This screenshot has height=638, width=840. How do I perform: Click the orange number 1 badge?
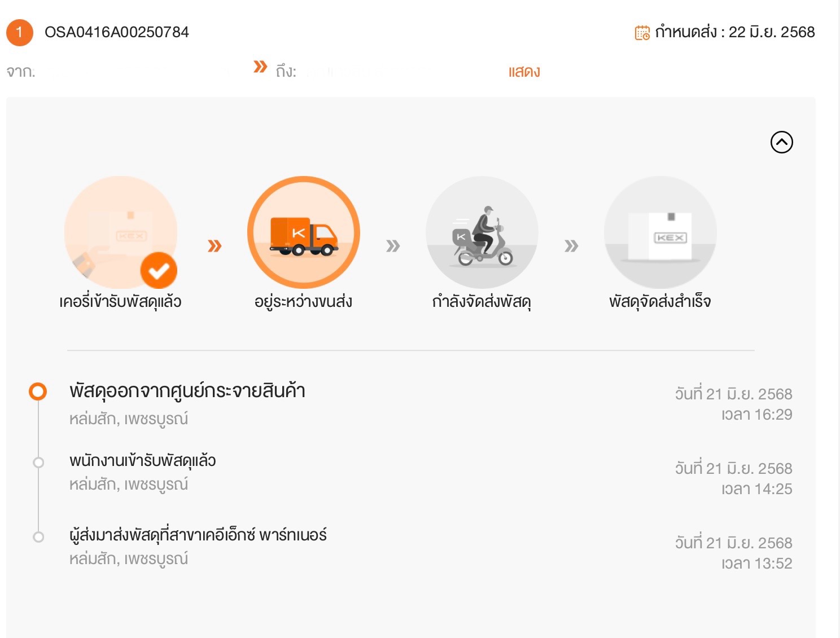[20, 33]
